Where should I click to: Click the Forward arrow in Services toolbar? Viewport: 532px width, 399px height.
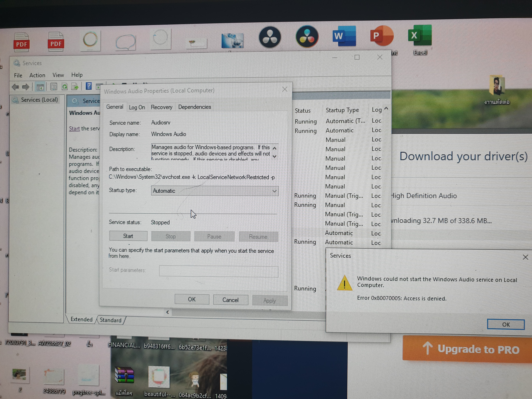pyautogui.click(x=25, y=87)
